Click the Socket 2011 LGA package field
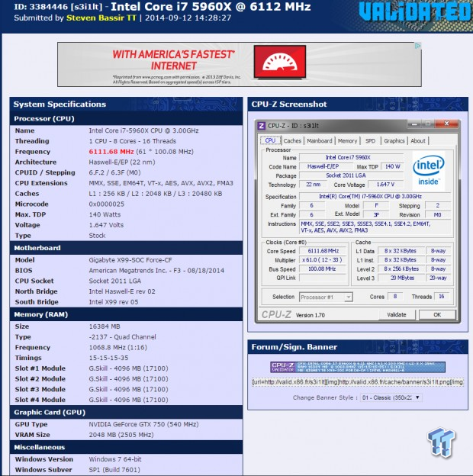 click(x=351, y=175)
